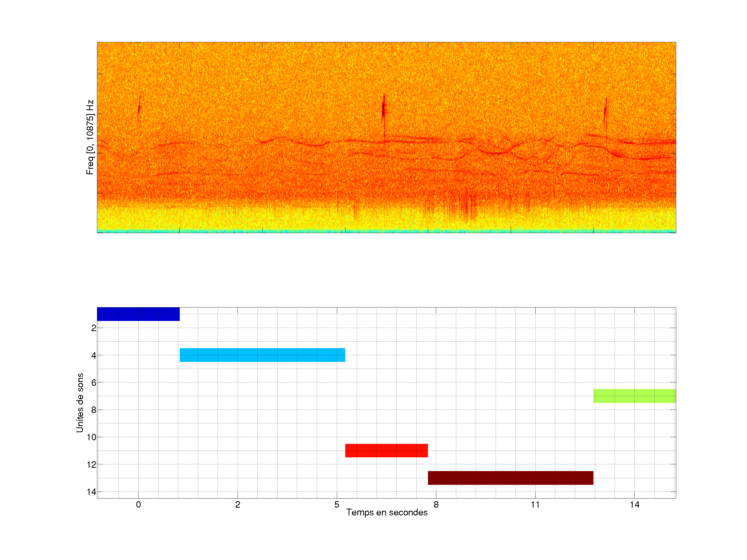Image resolution: width=747 pixels, height=560 pixels.
Task: Click the cyan bar at unit 4
Action: [x=262, y=355]
